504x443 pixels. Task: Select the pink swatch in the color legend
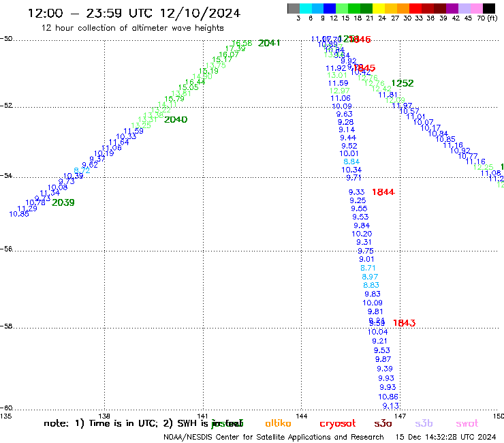pyautogui.click(x=477, y=9)
